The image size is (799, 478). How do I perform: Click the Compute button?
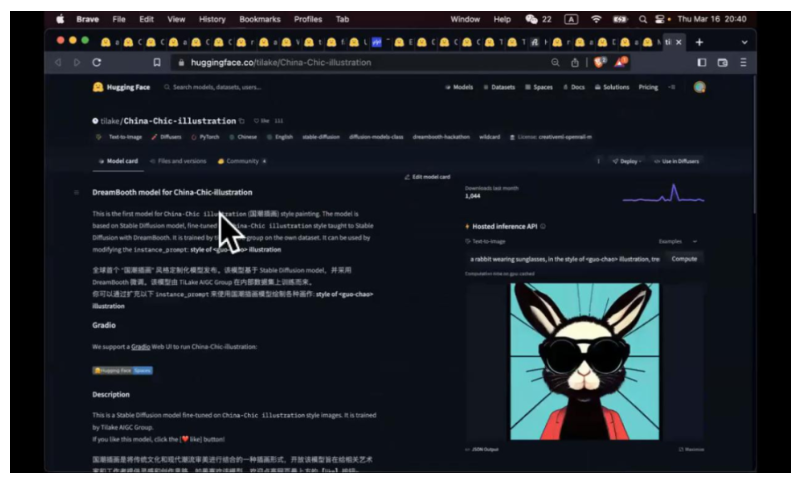684,259
